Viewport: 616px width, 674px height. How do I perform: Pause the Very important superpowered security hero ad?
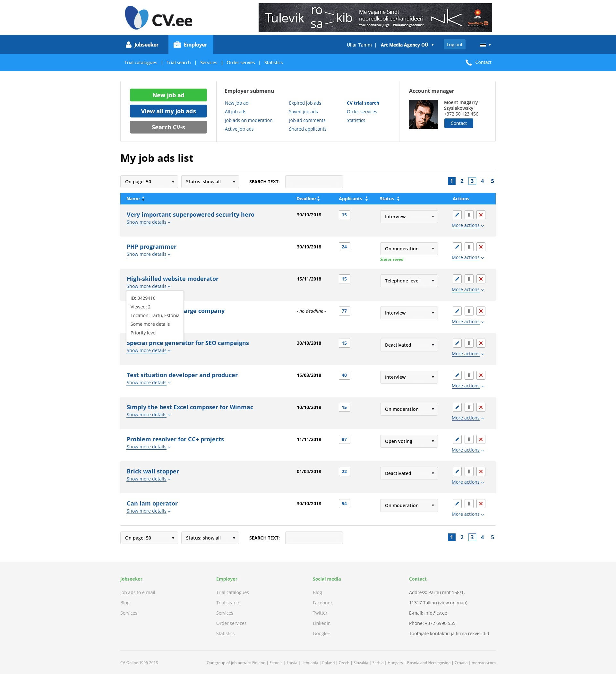coord(469,215)
